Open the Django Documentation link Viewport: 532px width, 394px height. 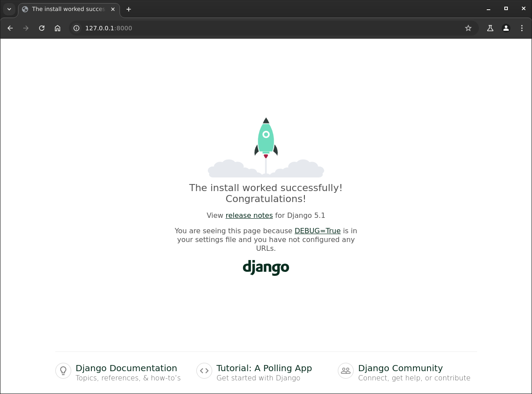pyautogui.click(x=127, y=368)
